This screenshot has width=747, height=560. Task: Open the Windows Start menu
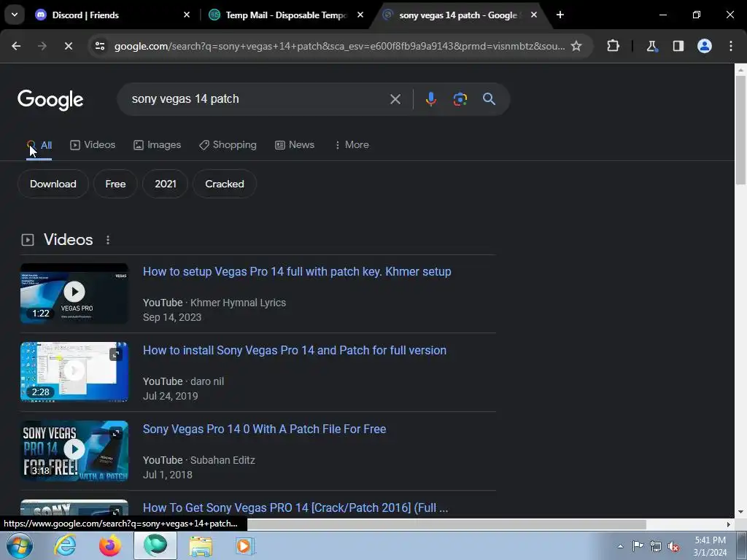[x=19, y=545]
